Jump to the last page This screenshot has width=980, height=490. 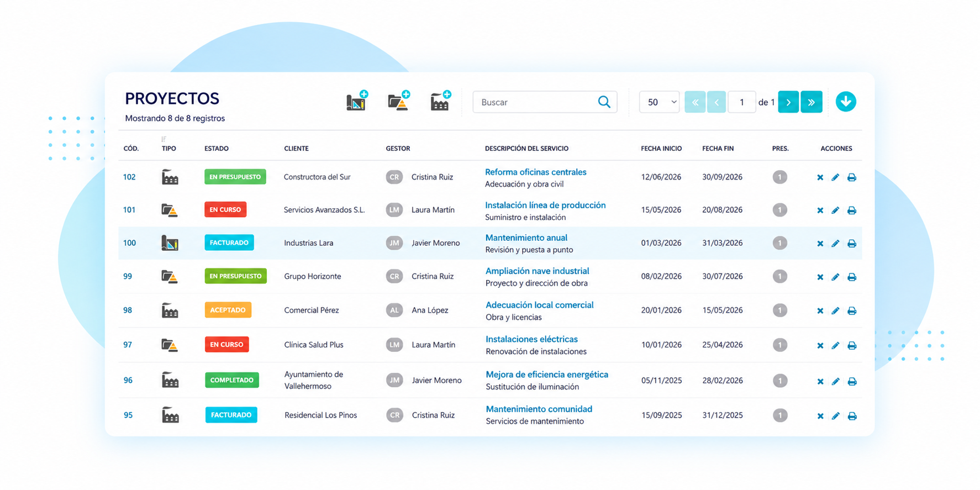[812, 102]
